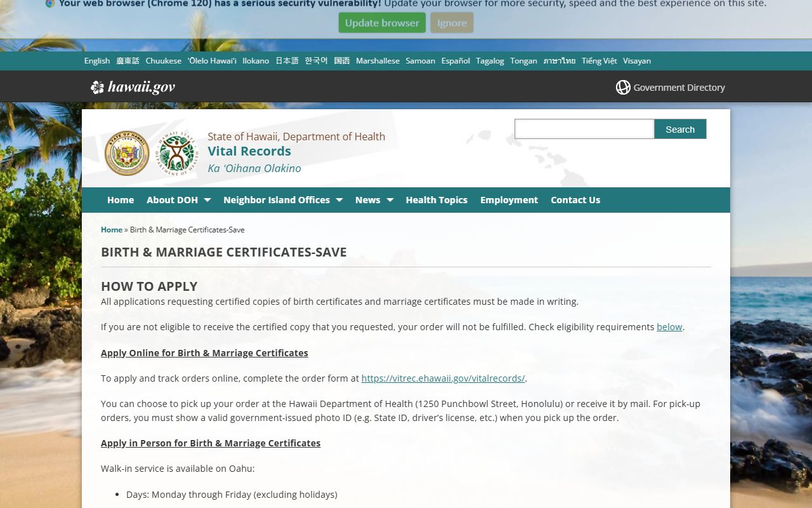Switch language to Ilokano

256,61
